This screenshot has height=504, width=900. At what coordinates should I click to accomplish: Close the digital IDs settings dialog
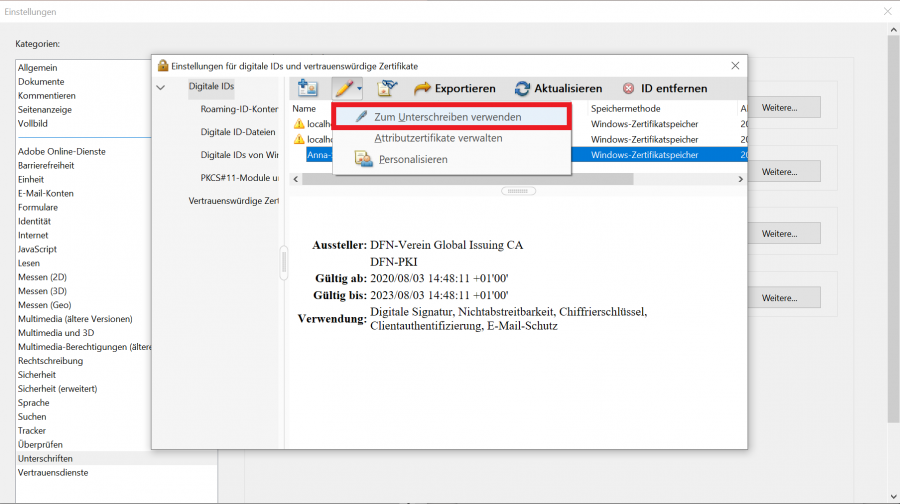(x=735, y=65)
